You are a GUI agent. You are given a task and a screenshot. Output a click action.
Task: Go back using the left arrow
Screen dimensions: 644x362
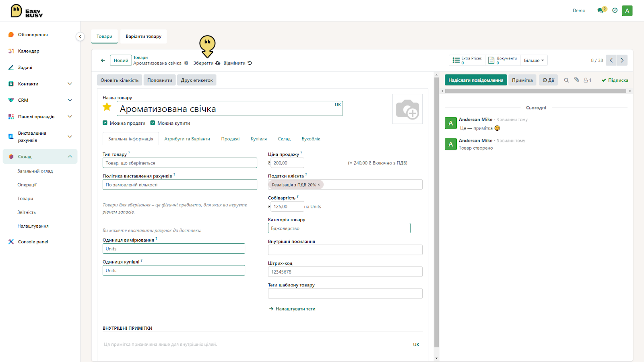coord(103,60)
